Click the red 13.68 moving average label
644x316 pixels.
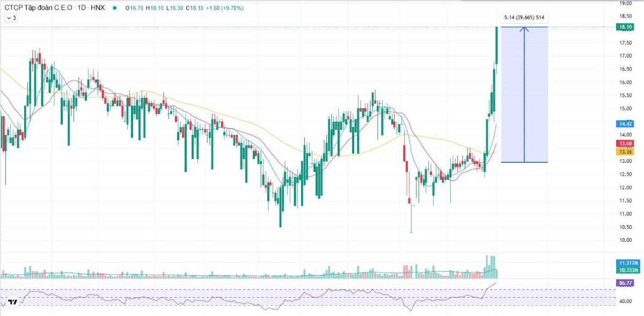[x=624, y=144]
